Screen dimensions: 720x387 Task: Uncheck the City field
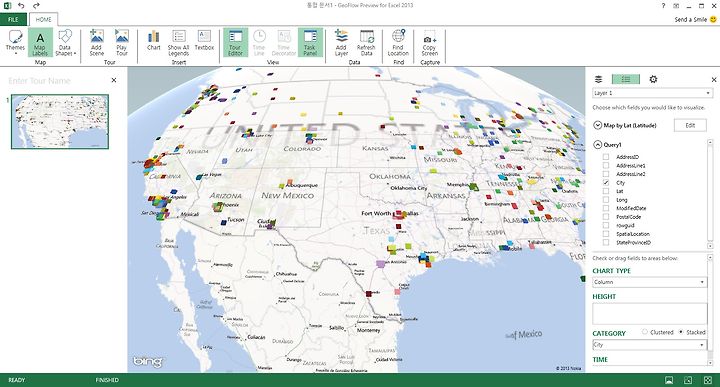click(606, 182)
